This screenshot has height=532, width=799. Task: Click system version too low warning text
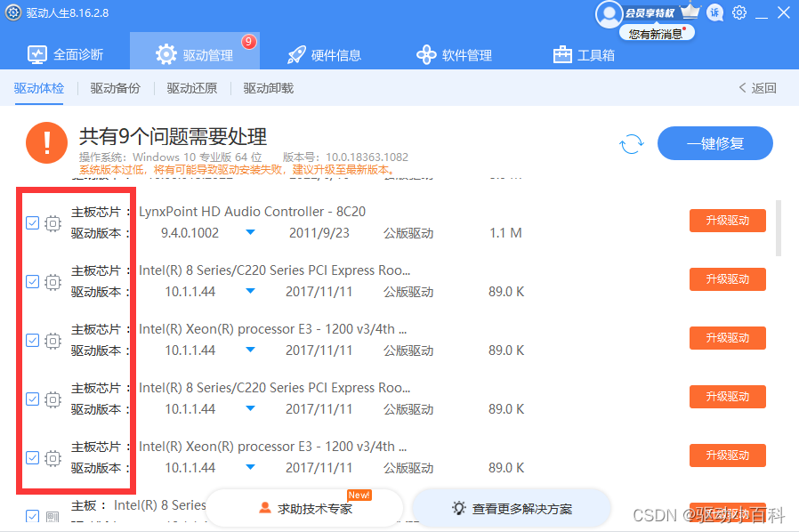point(237,170)
